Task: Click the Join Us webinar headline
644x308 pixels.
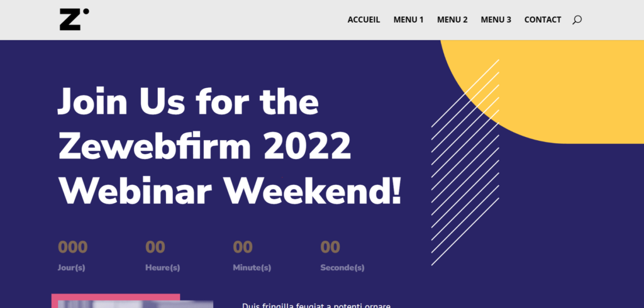Action: [x=229, y=146]
